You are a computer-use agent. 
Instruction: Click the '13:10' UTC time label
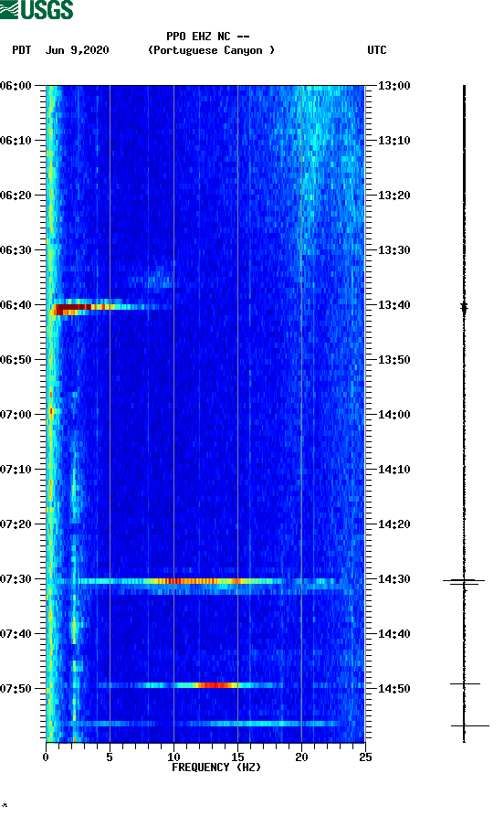pos(394,141)
